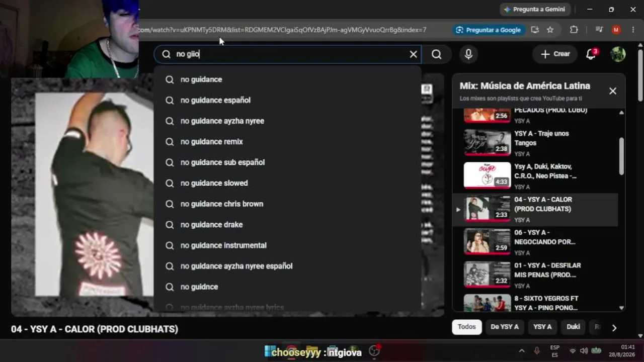Click the install app icon in address bar

(535, 30)
